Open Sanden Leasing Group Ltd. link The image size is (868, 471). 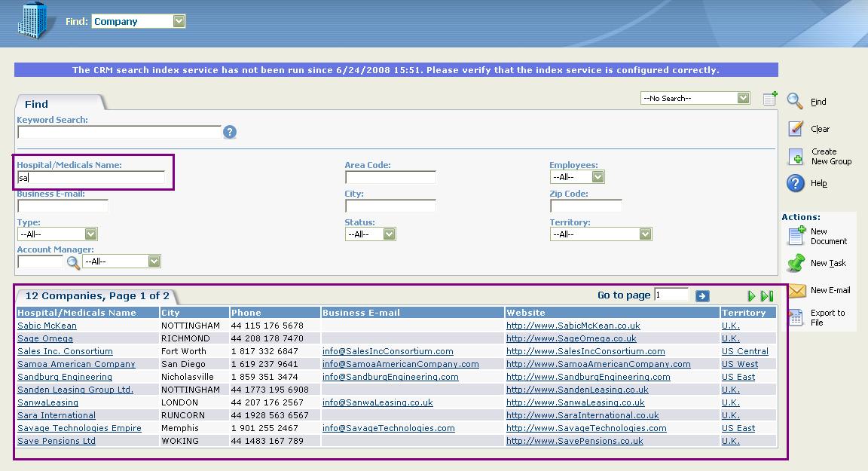tap(75, 390)
